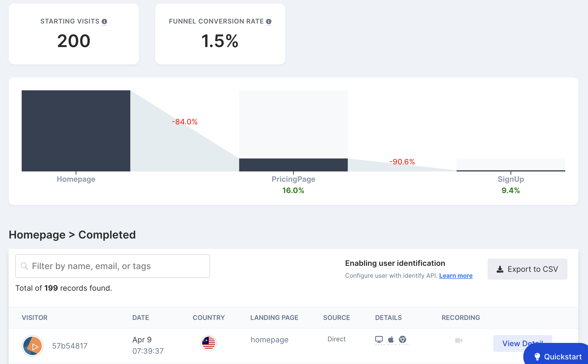Focus the filter by name search field
The height and width of the screenshot is (364, 588).
(x=113, y=266)
